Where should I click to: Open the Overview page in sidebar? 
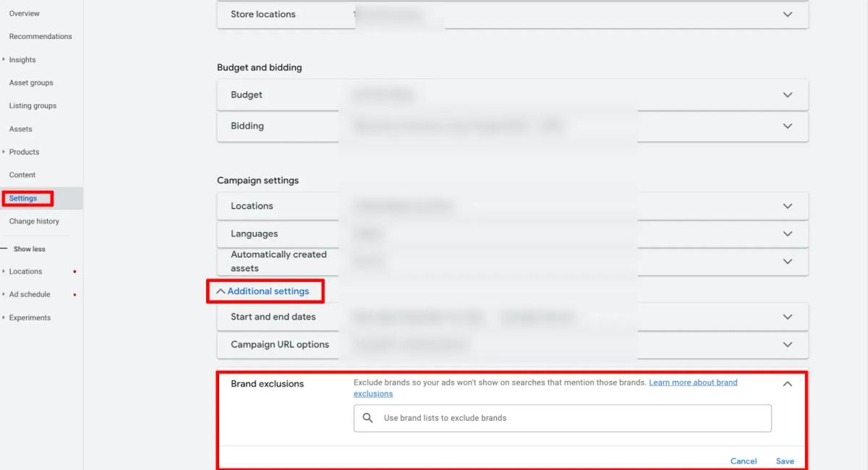point(25,14)
